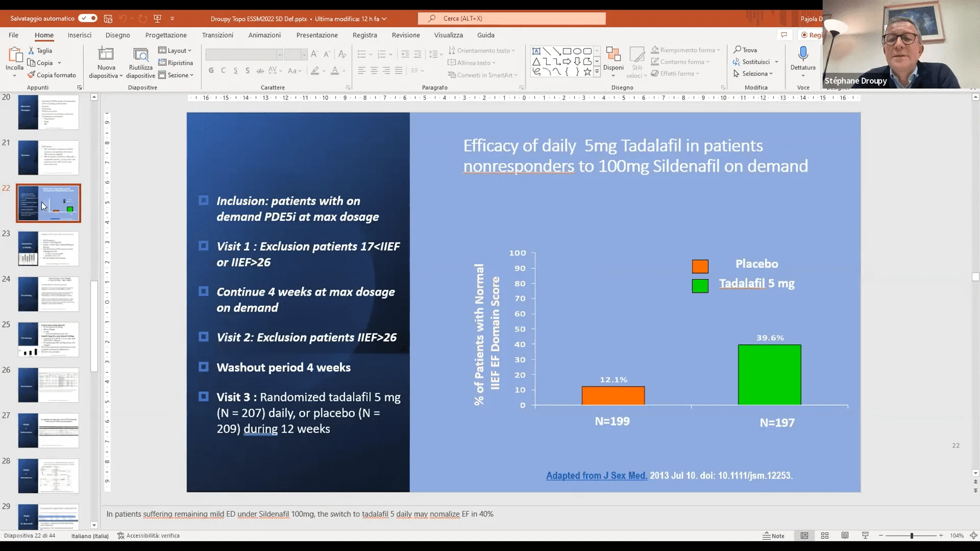Decrease list indent level icon

point(405,54)
